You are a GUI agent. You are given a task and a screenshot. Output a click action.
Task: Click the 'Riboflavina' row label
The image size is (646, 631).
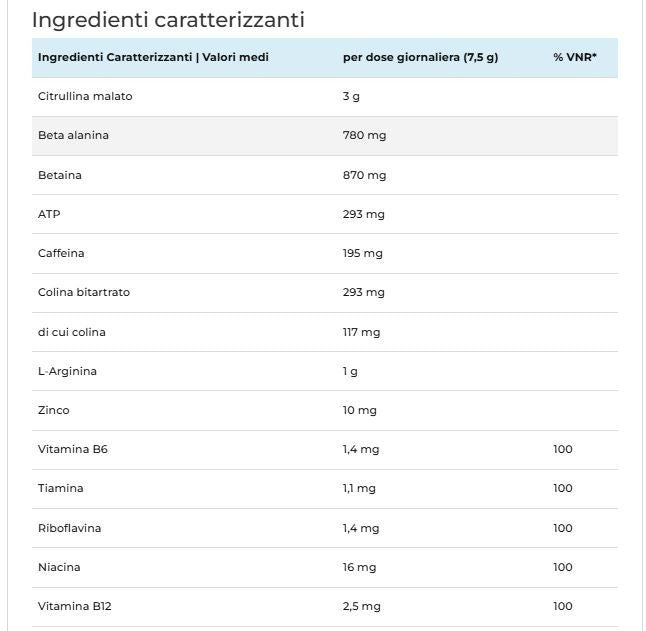coord(69,528)
